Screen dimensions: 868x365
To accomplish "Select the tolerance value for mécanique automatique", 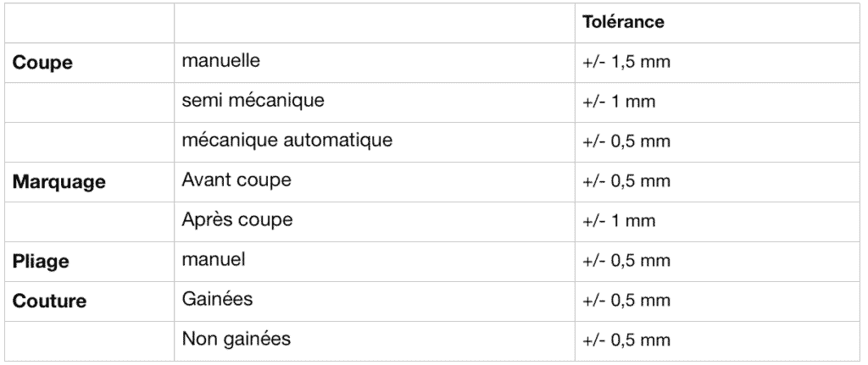I will tap(628, 141).
